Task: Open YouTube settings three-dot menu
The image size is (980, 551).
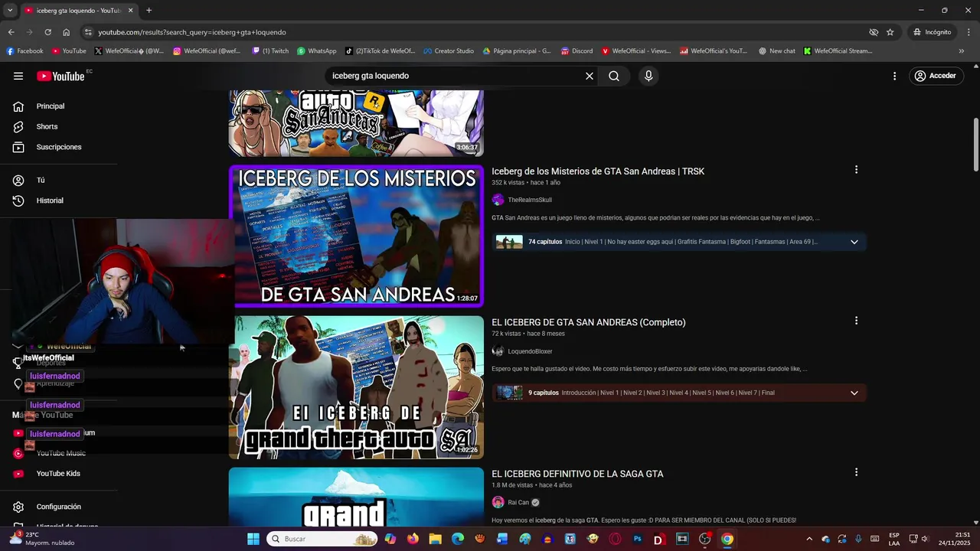Action: (894, 76)
